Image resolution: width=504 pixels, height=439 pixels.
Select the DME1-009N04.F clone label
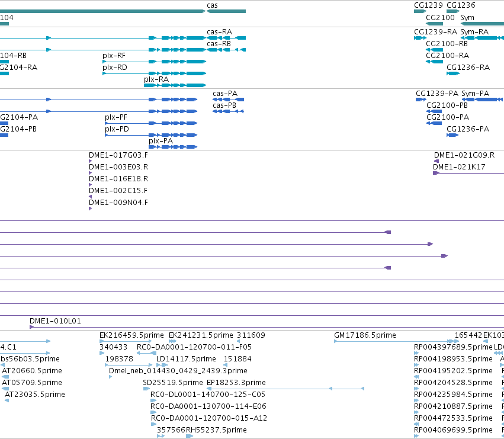click(x=118, y=203)
